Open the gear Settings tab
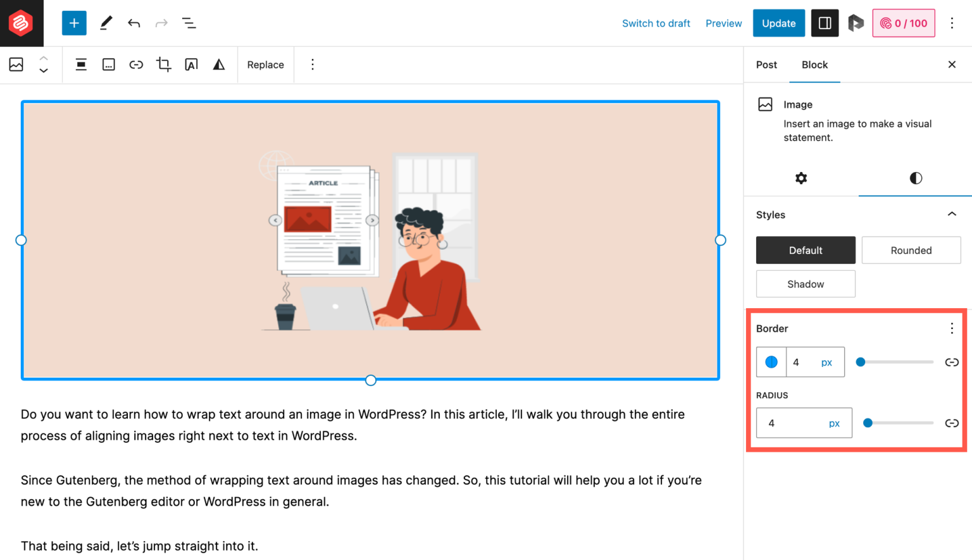Viewport: 972px width, 560px height. pos(801,178)
